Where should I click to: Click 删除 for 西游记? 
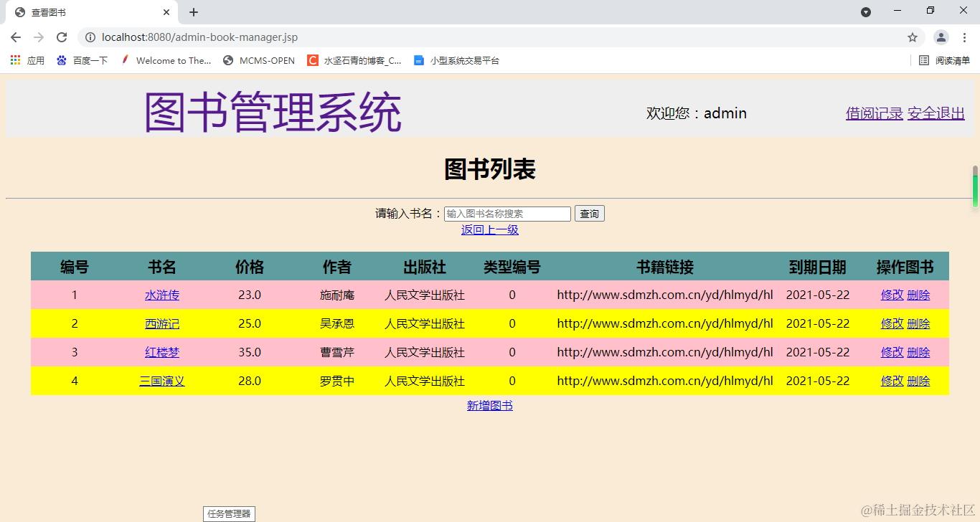click(919, 323)
